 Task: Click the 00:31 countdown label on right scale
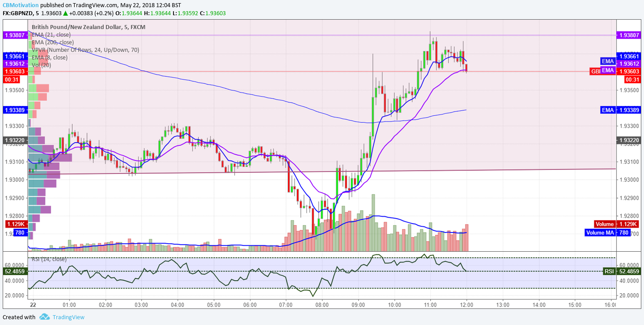coord(632,80)
